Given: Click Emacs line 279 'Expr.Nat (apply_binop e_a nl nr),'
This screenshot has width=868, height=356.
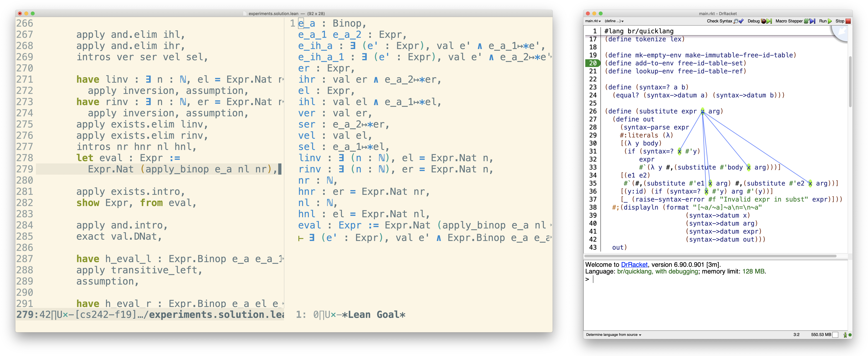Looking at the screenshot, I should click(x=183, y=169).
